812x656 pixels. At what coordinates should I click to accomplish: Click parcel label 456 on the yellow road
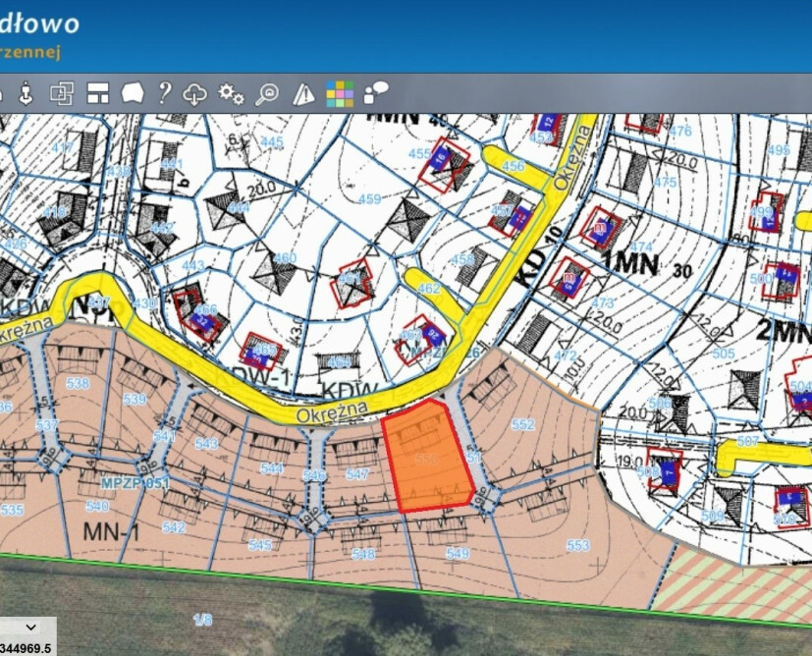point(514,166)
